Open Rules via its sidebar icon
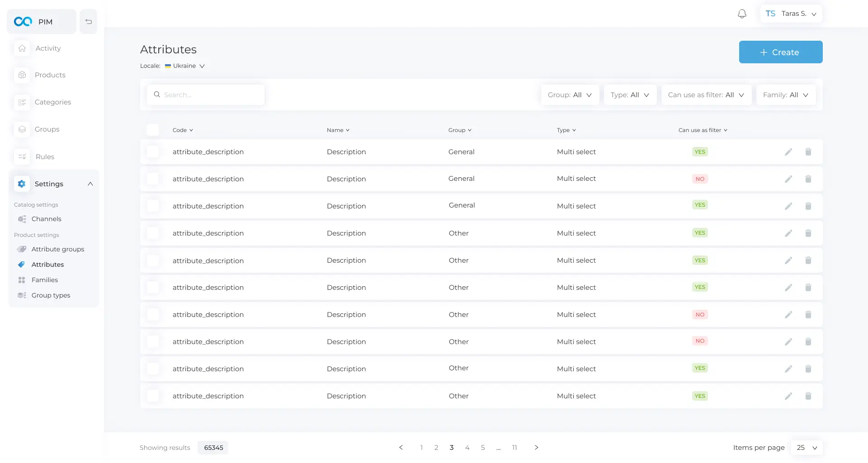The image size is (868, 463). pos(22,157)
